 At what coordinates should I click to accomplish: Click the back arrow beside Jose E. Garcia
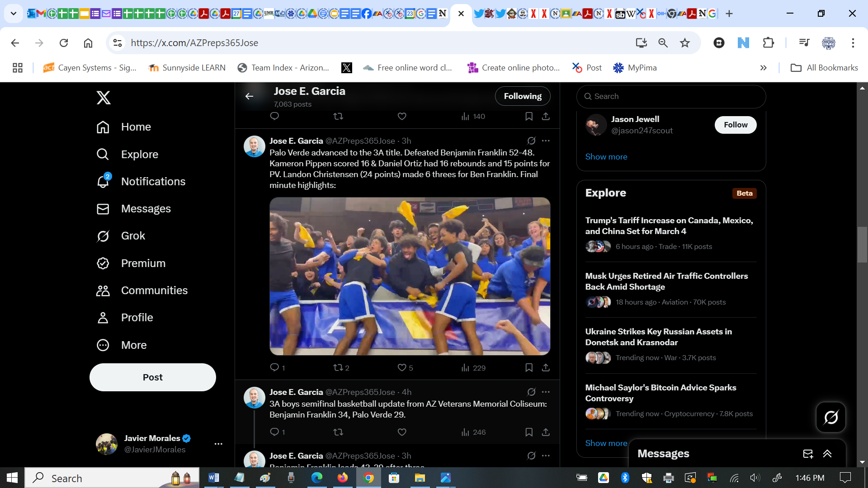point(249,96)
